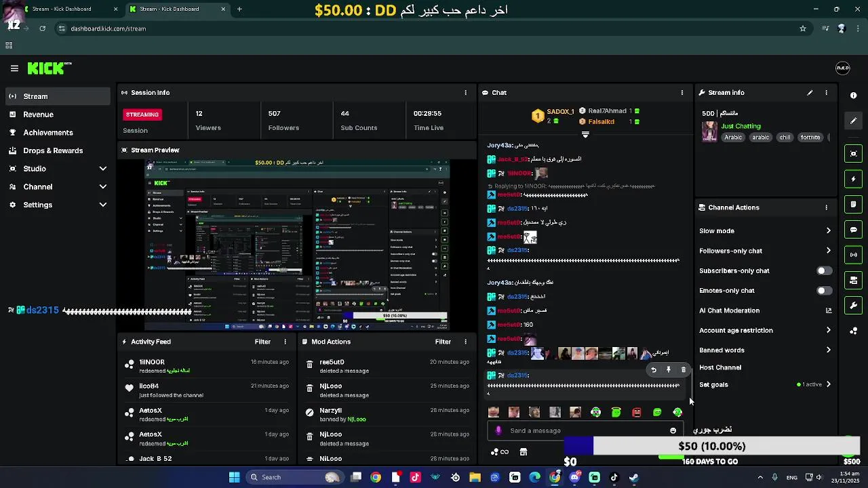The height and width of the screenshot is (488, 868).
Task: Toggle the channel actions widget icon in sidebar
Action: pyautogui.click(x=853, y=280)
